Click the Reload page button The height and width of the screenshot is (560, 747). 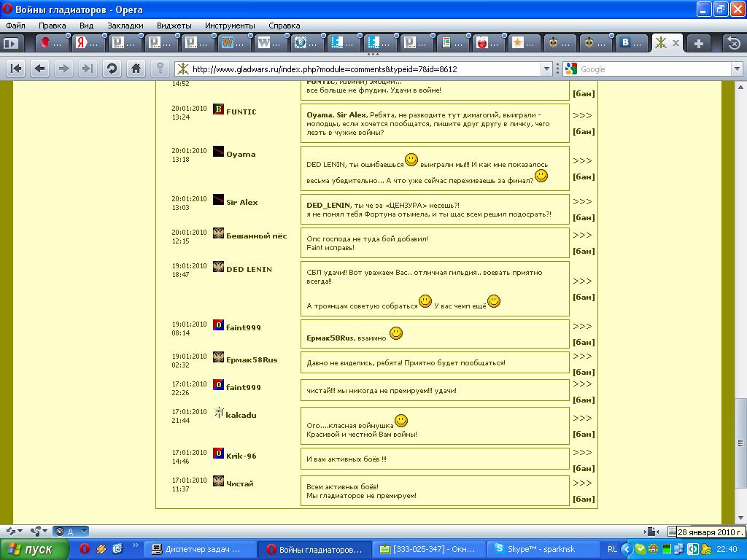pyautogui.click(x=112, y=69)
